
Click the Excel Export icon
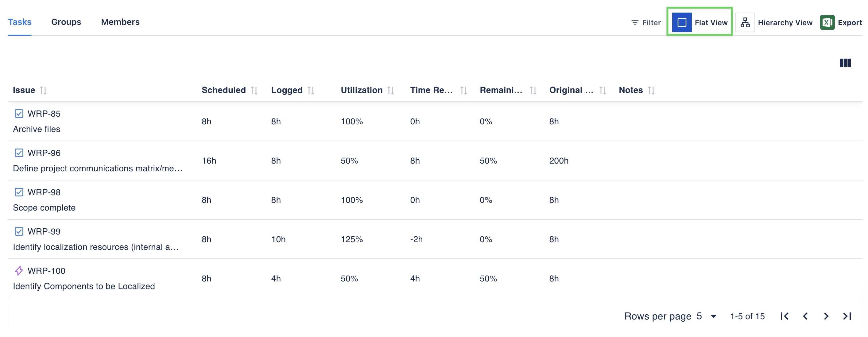click(x=827, y=23)
